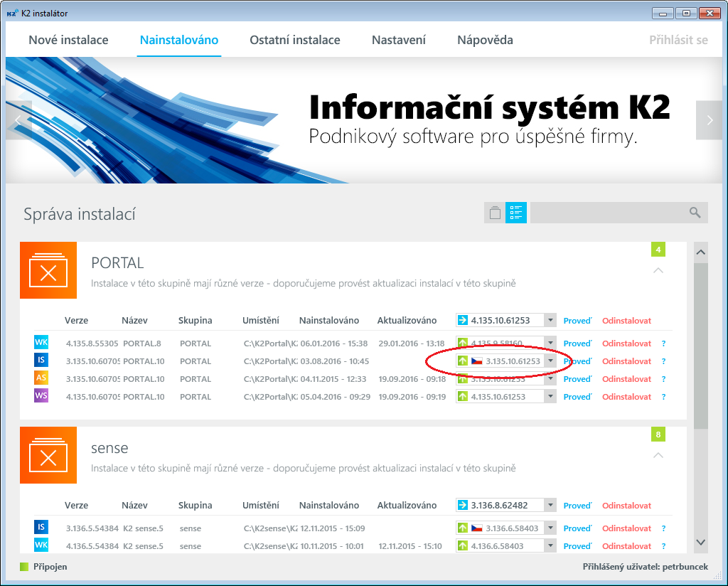The width and height of the screenshot is (728, 586).
Task: Open the Nové instalace tab
Action: pyautogui.click(x=68, y=40)
